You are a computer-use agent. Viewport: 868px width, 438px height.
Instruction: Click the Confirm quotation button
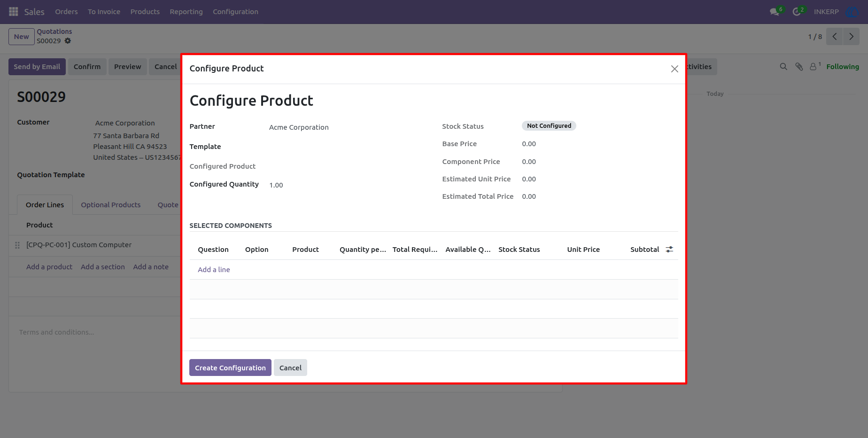87,67
